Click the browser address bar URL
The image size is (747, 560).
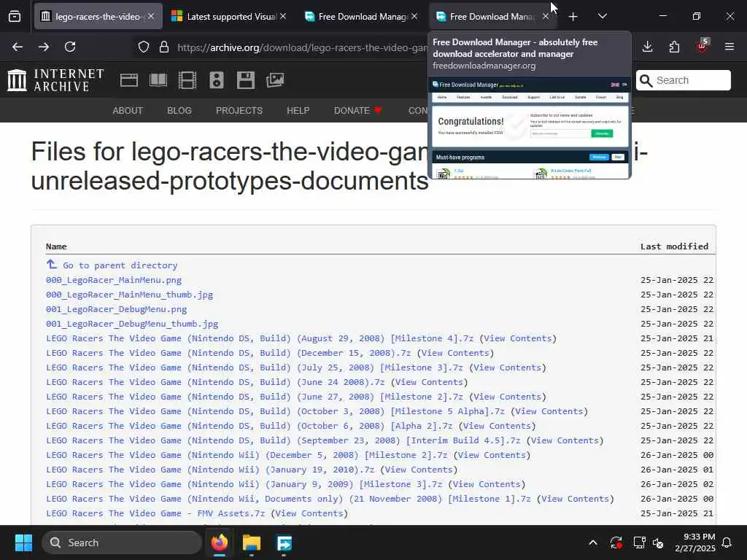(301, 47)
